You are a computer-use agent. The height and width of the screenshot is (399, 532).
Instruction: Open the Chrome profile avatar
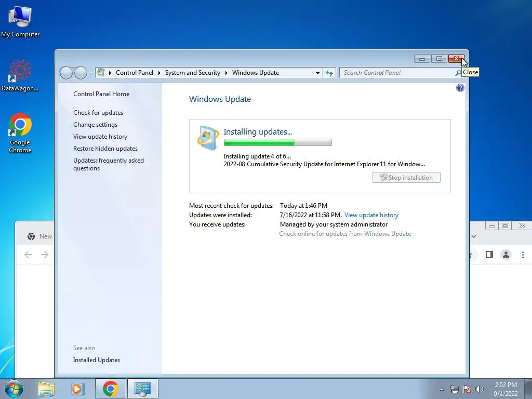coord(506,255)
